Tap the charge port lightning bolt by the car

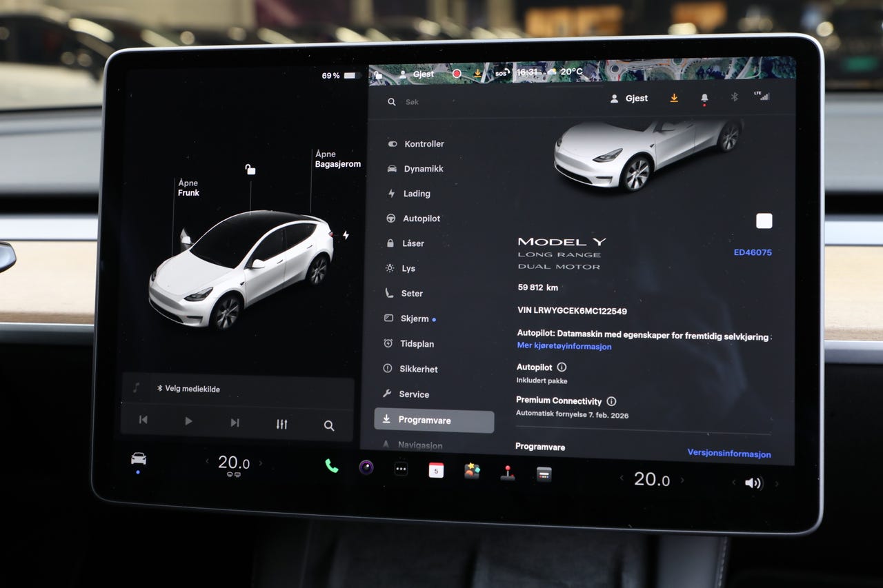click(x=346, y=235)
